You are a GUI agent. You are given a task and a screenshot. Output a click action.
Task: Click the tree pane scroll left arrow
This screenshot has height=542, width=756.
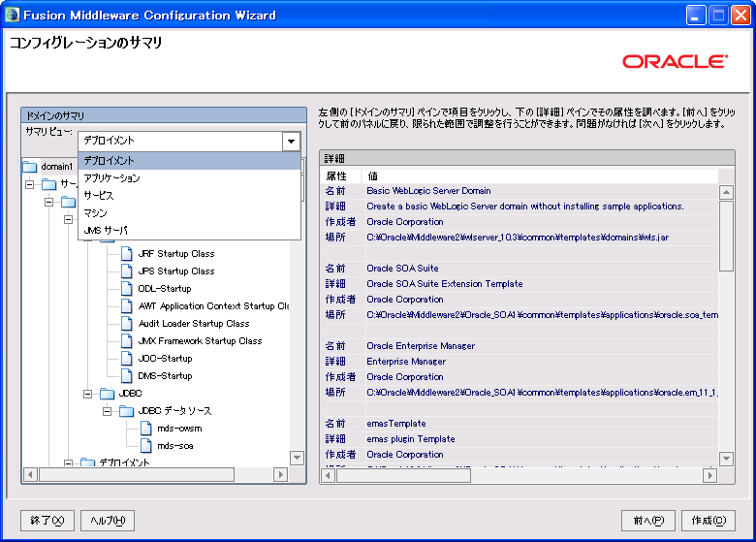pyautogui.click(x=30, y=474)
